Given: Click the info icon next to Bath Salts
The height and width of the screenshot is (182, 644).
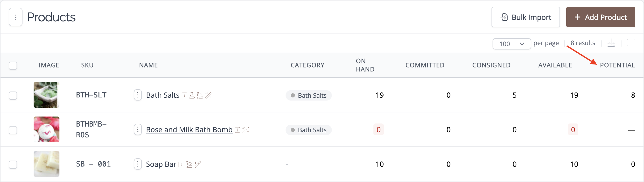Looking at the screenshot, I should click(184, 95).
